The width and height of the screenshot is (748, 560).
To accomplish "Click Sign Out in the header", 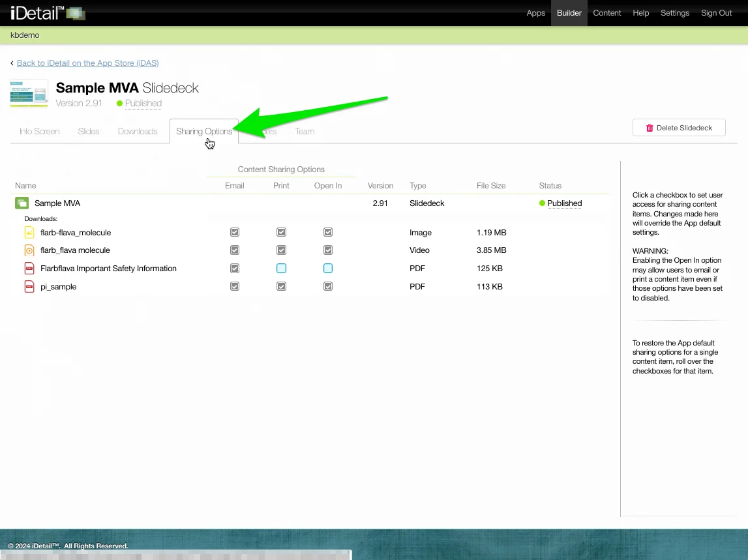I will click(716, 13).
